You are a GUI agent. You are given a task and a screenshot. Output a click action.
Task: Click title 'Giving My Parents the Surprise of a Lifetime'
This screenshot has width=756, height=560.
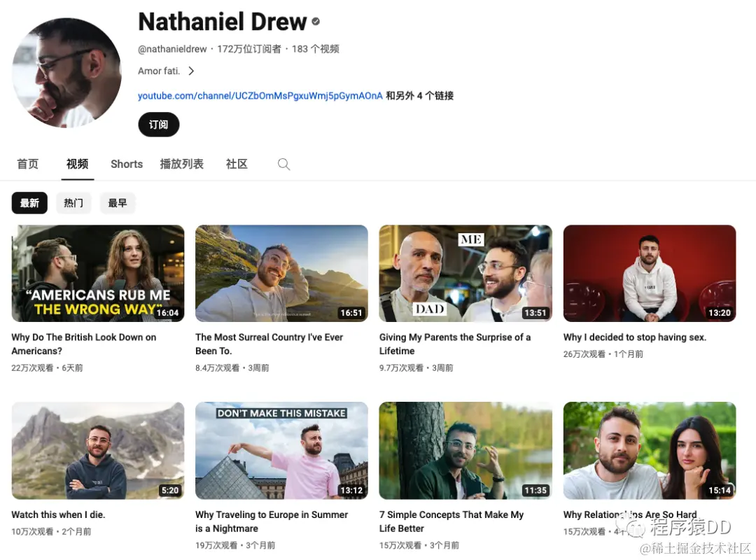click(x=455, y=344)
